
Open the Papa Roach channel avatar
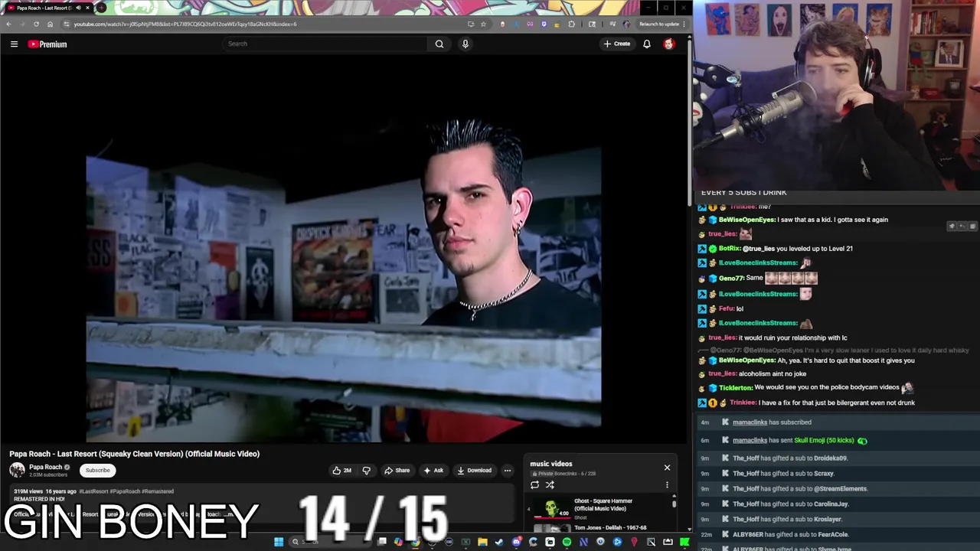[17, 471]
